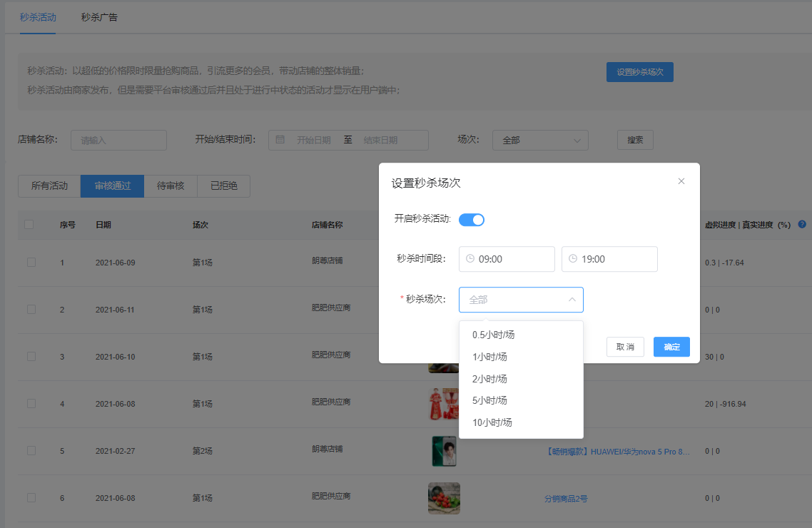
Task: Choose 0.5小时/场 from the list
Action: click(493, 335)
